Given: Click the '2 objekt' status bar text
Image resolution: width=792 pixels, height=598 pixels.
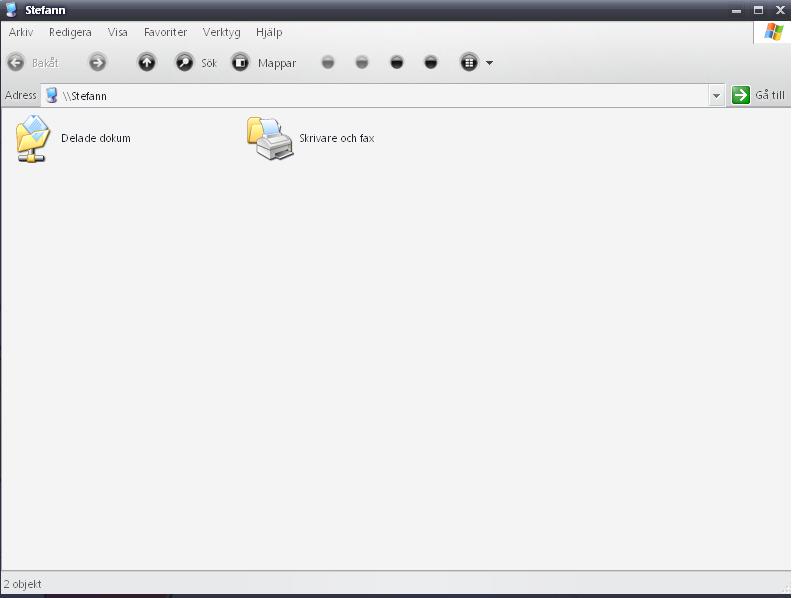Looking at the screenshot, I should [23, 584].
